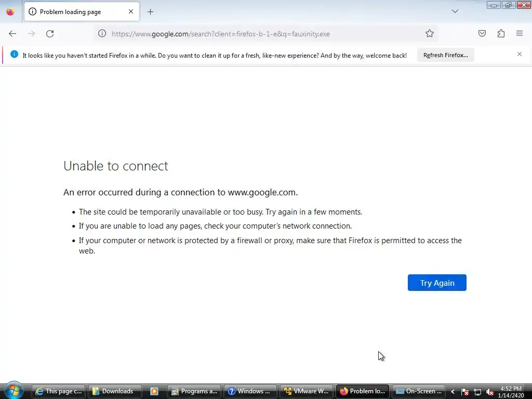
Task: Open the Windows Start orb
Action: (x=14, y=390)
